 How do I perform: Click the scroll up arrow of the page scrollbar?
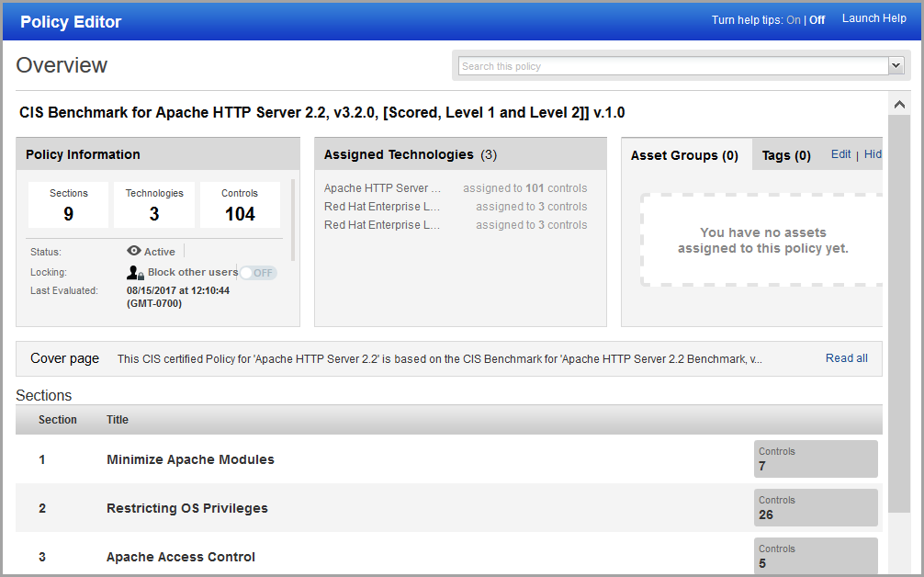[x=899, y=105]
